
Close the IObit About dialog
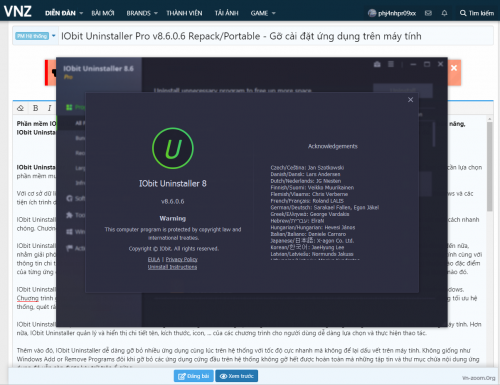point(411,100)
